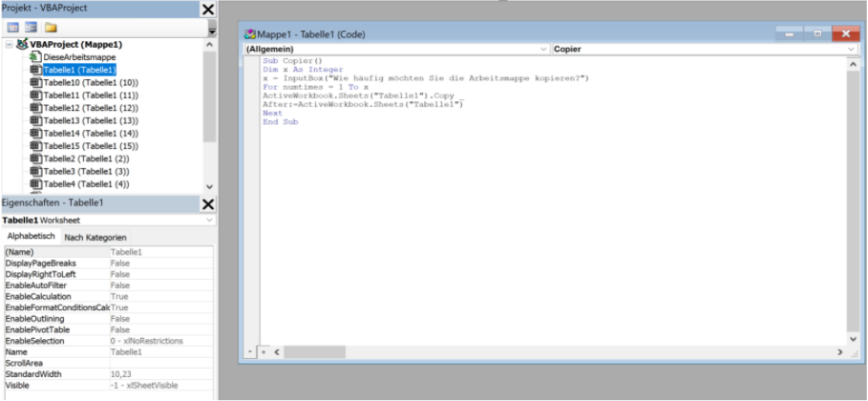Open the Copier procedure dropdown
868x401 pixels.
click(851, 49)
